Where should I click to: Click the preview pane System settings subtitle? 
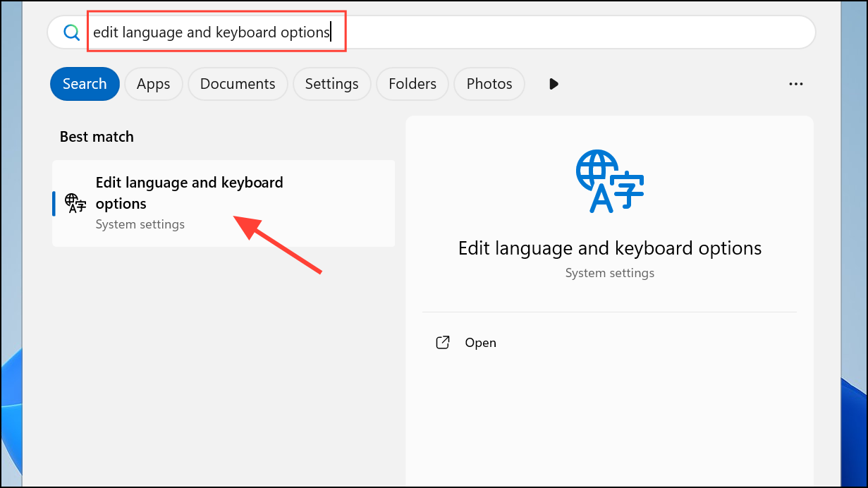click(x=609, y=272)
